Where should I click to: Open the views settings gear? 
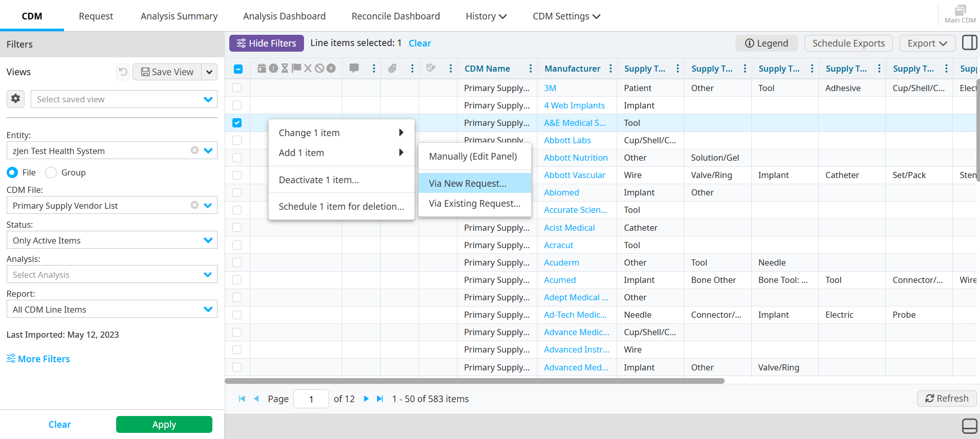(16, 98)
